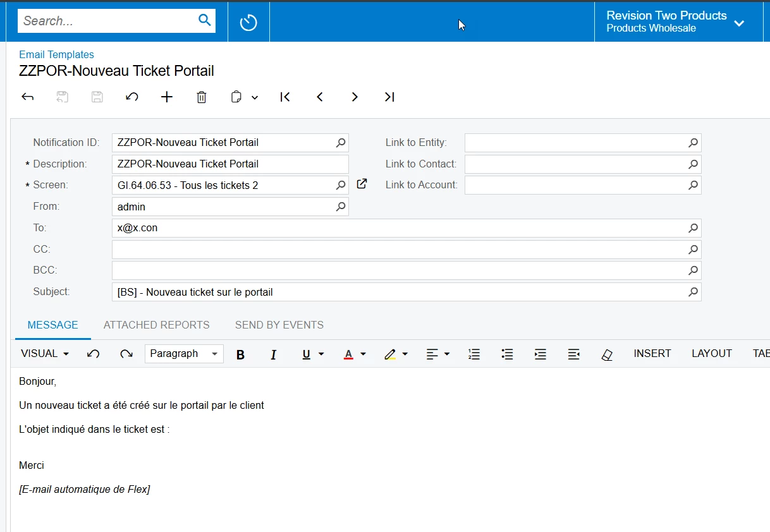Click the word "Merci" in message
The image size is (770, 532).
point(32,466)
